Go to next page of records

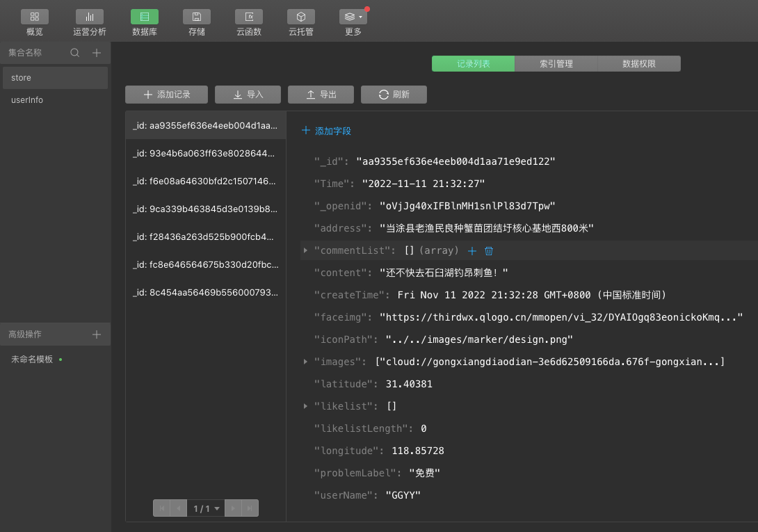coord(233,508)
